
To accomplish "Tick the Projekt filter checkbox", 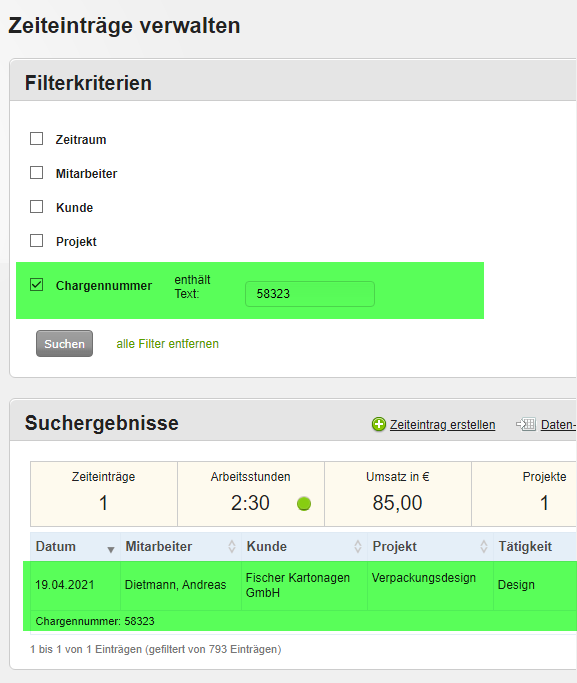I will coord(37,241).
